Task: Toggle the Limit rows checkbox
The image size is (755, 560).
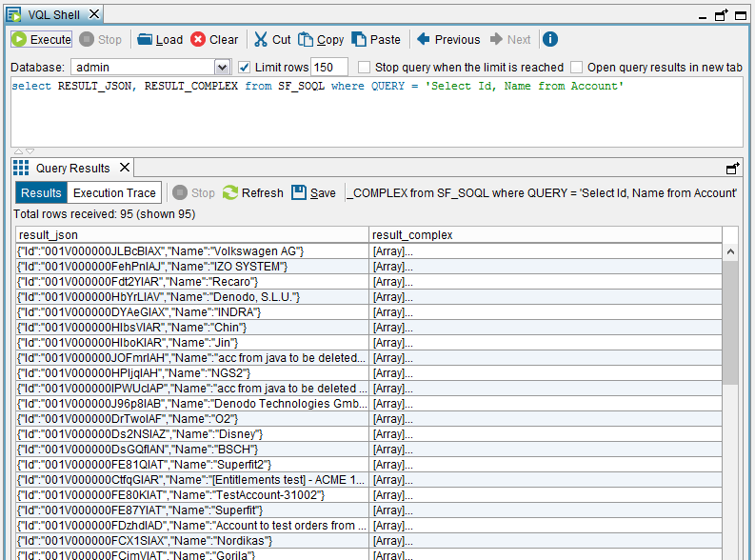Action: point(245,67)
